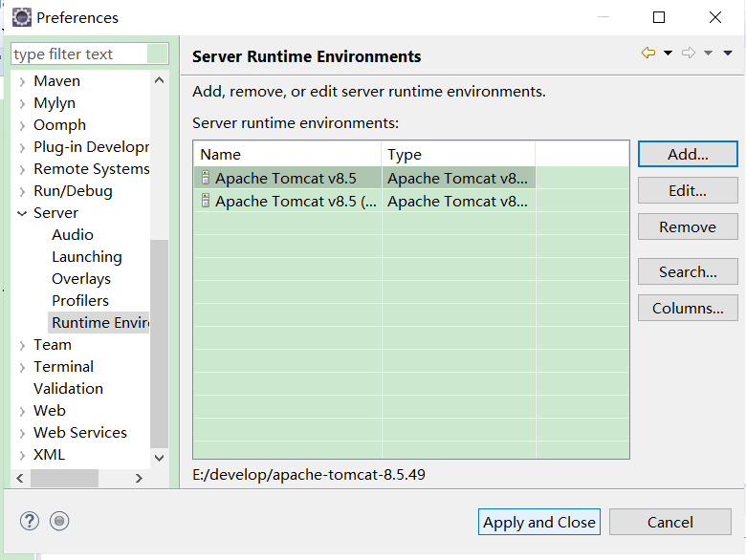Image resolution: width=746 pixels, height=560 pixels.
Task: Click the Add... button
Action: click(x=688, y=154)
